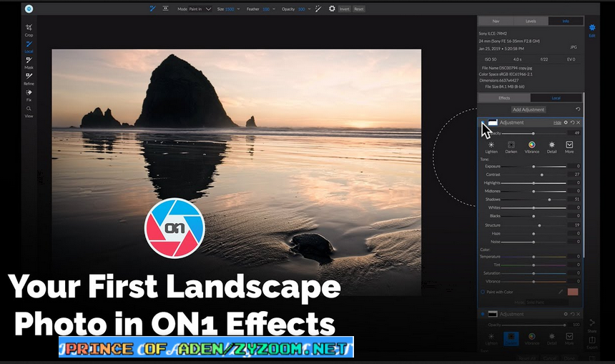This screenshot has height=364, width=615.
Task: Reset the second Adjustment with undo arrow
Action: [x=572, y=314]
